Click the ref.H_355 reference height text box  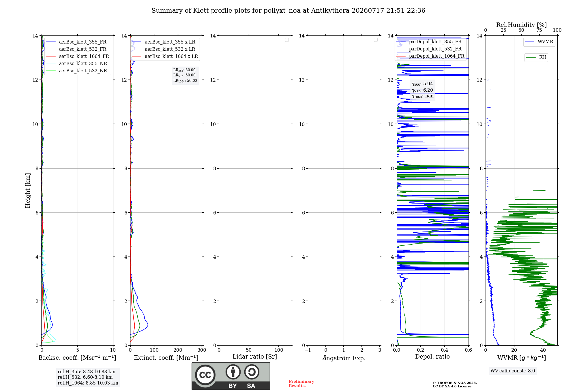88,377
